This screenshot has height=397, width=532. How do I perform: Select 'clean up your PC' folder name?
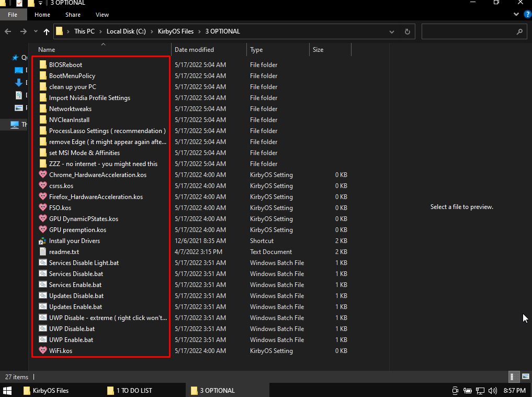(73, 86)
